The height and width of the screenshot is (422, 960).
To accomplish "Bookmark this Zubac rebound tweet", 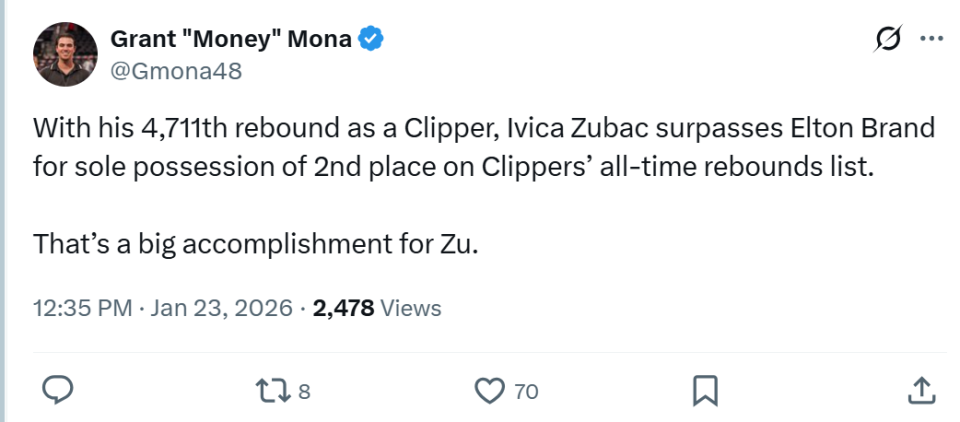I will (x=706, y=391).
